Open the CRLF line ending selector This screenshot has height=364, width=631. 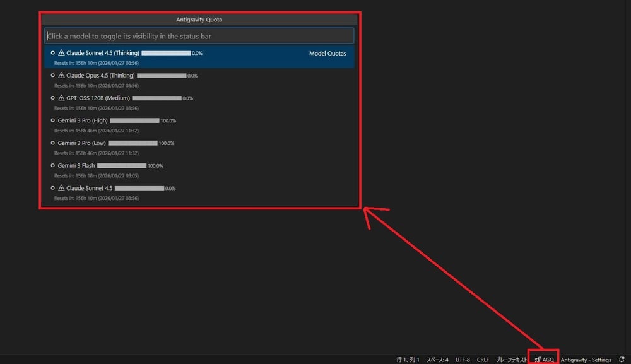483,360
